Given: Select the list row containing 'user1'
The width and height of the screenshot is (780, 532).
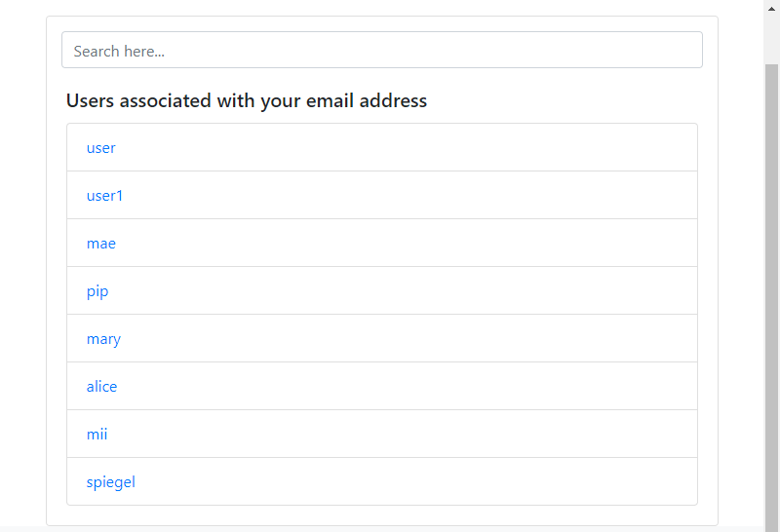Looking at the screenshot, I should point(390,196).
